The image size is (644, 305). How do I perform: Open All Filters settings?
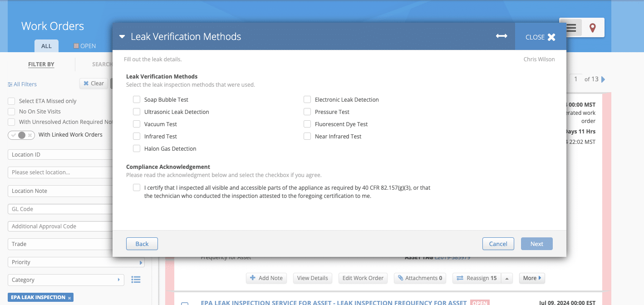click(x=22, y=84)
